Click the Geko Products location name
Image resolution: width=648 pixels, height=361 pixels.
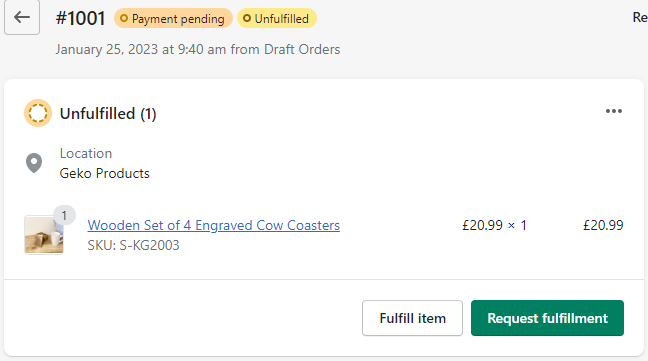(105, 173)
